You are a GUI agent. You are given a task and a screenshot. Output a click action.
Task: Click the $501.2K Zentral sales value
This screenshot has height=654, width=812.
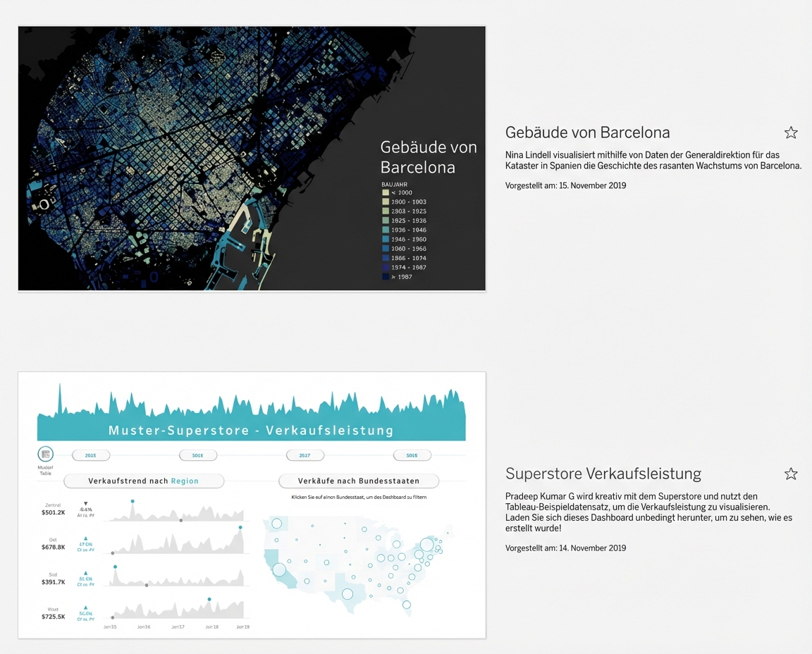click(53, 512)
